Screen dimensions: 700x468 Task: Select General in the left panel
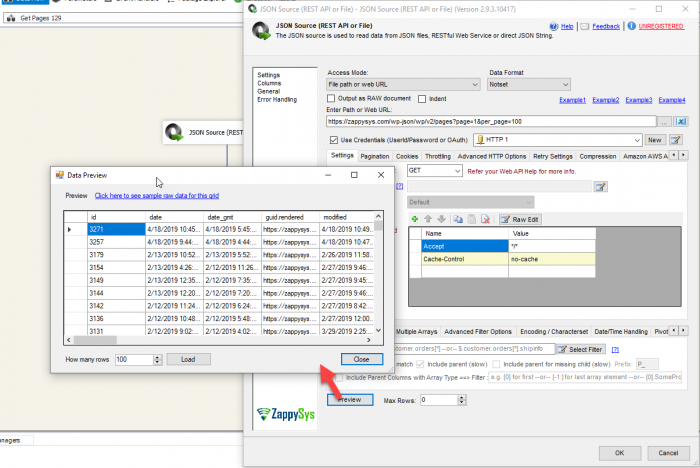coord(268,91)
